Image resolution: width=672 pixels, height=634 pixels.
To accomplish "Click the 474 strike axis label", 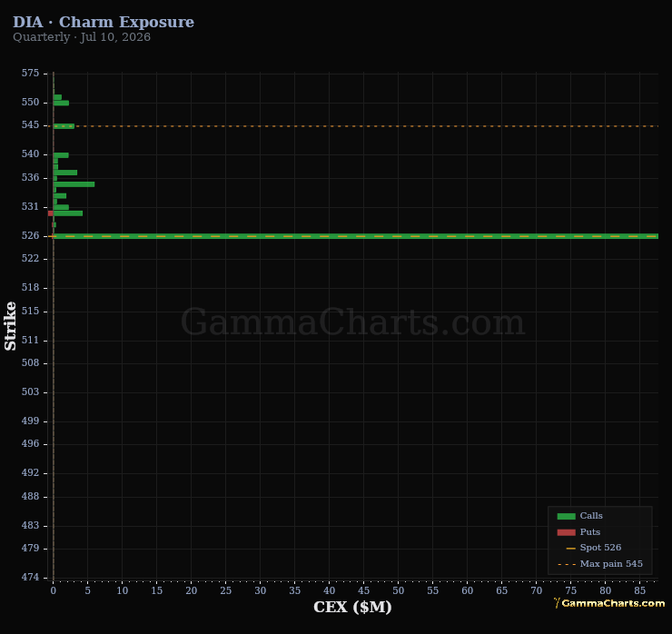I will pos(31,577).
